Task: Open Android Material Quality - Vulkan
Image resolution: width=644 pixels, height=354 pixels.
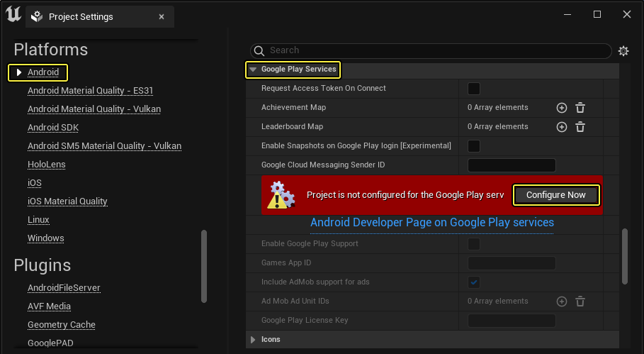Action: [94, 109]
